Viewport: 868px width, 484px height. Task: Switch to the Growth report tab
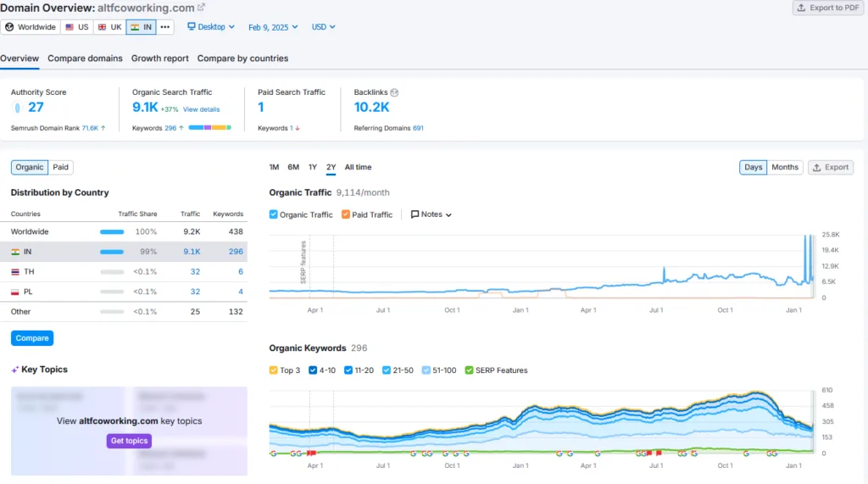[x=160, y=58]
